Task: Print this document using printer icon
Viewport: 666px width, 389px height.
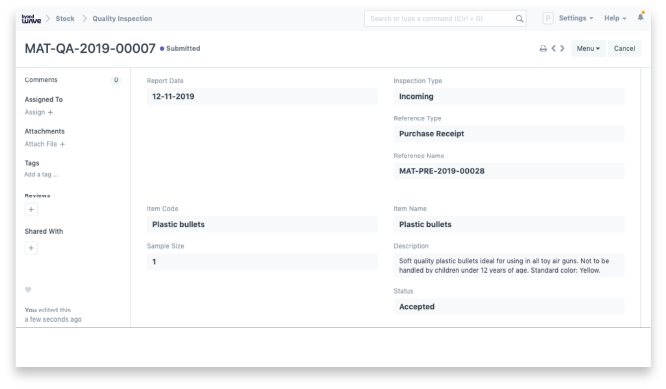Action: pyautogui.click(x=543, y=48)
